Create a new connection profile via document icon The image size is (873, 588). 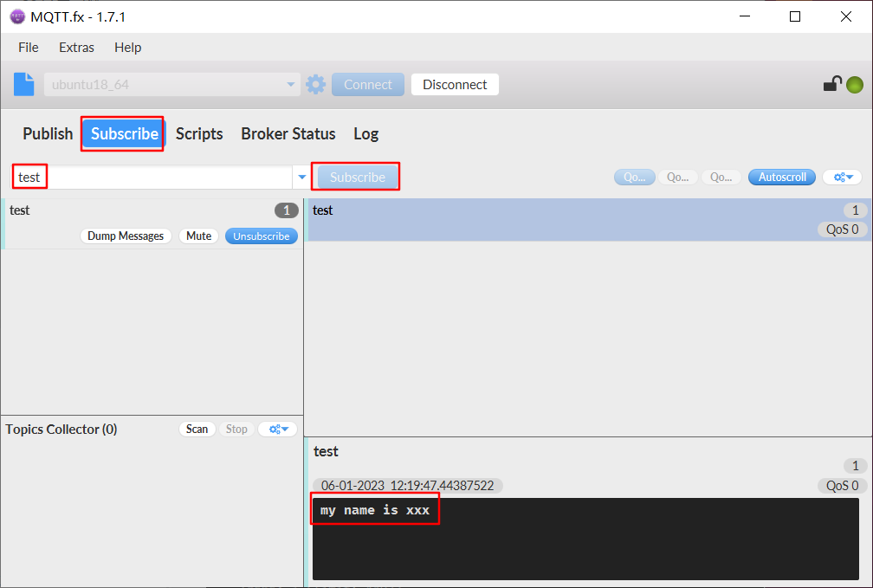[23, 84]
